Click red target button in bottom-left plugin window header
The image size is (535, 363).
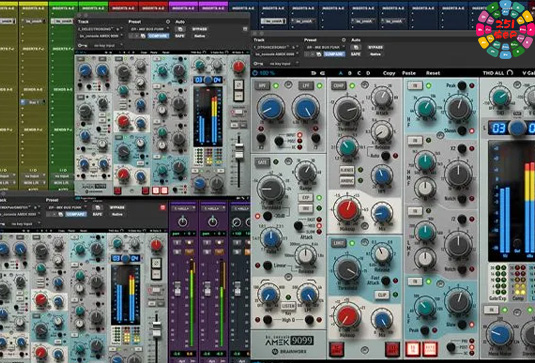[163, 207]
